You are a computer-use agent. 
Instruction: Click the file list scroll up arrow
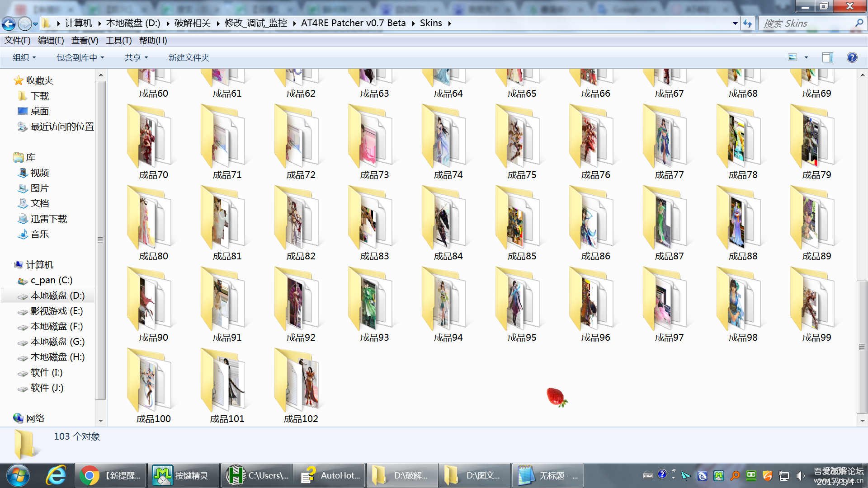862,75
